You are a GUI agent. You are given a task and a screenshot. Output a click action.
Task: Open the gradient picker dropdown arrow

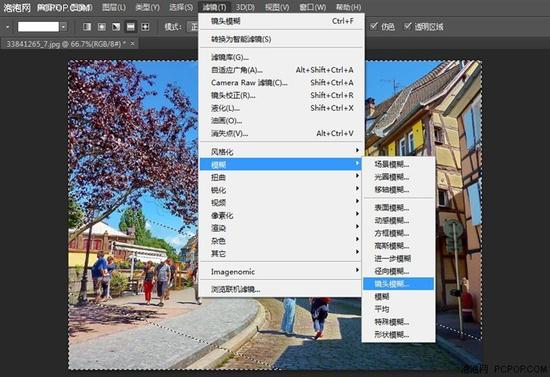63,27
